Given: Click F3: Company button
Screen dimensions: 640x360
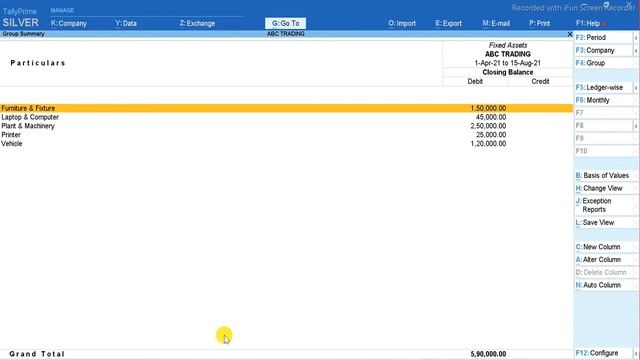Looking at the screenshot, I should click(x=603, y=50).
